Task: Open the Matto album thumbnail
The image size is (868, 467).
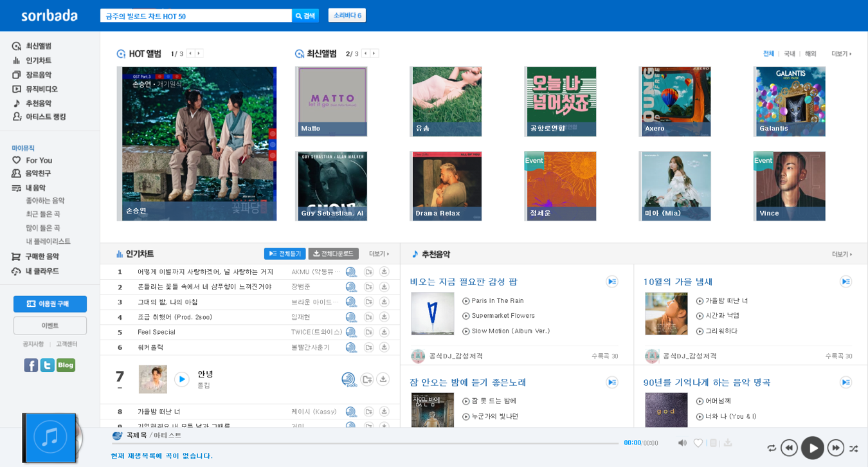Action: click(x=332, y=102)
